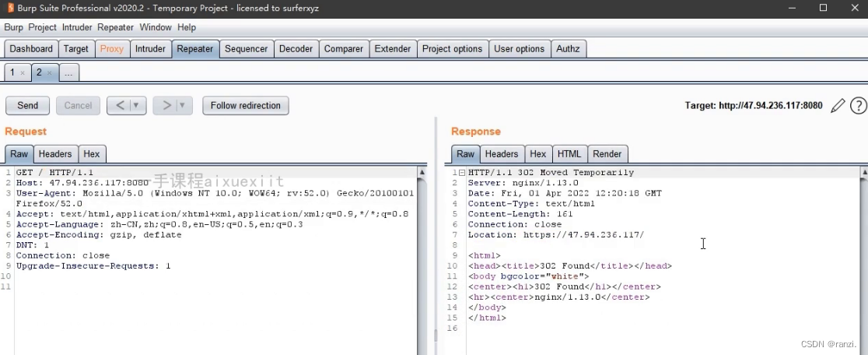Switch to the Decoder tab
Screen dimensions: 868x355
click(296, 49)
